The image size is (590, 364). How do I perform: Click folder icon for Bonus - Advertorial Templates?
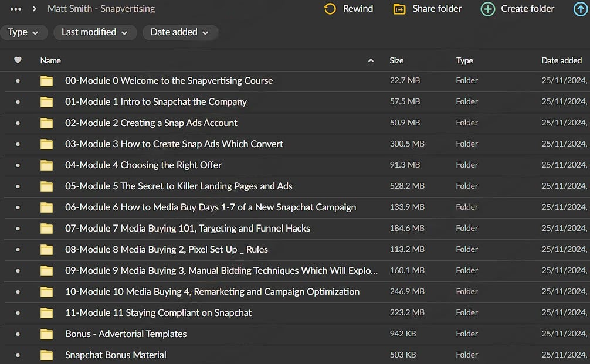[46, 334]
